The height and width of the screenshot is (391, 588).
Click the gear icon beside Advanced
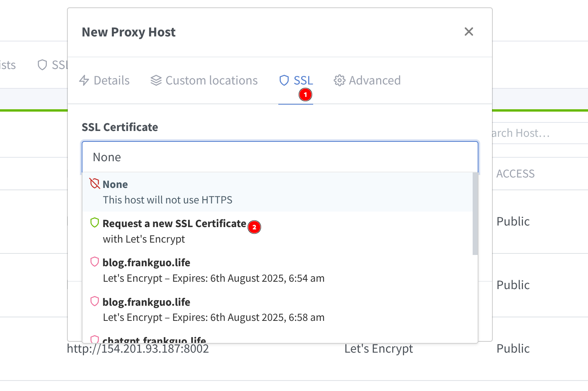point(339,81)
